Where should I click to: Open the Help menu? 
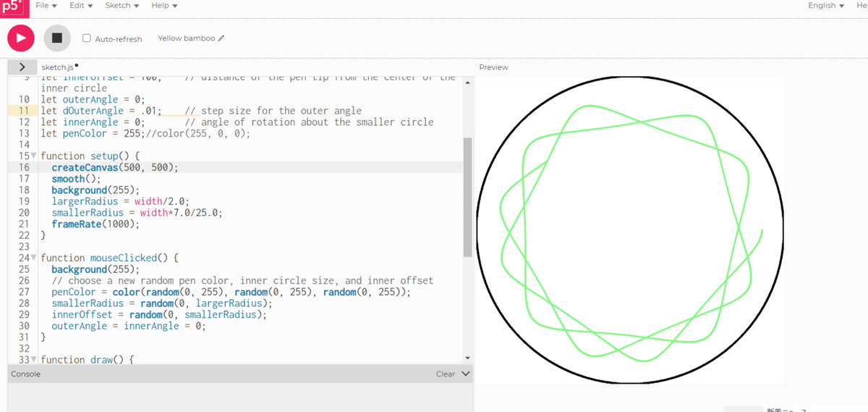tap(164, 5)
